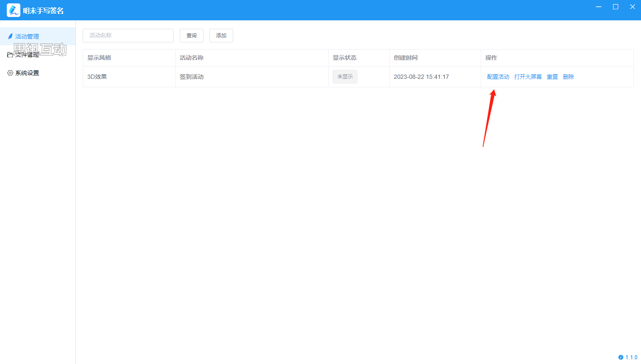Click the 未显示 status button
Screen dimensions: 641x364
coord(345,77)
